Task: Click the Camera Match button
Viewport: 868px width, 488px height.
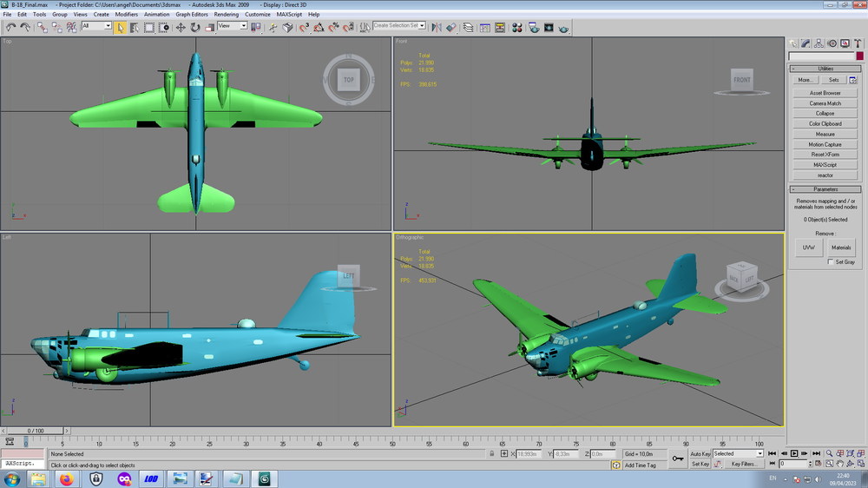Action: [825, 103]
